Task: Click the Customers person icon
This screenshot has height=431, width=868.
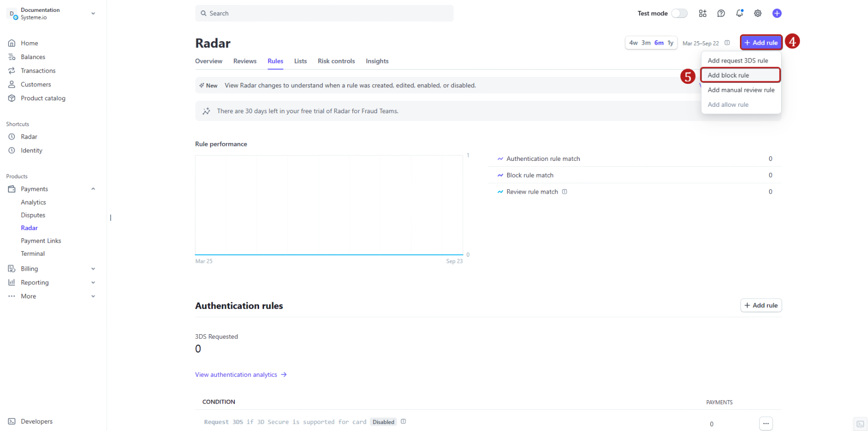Action: [x=12, y=84]
